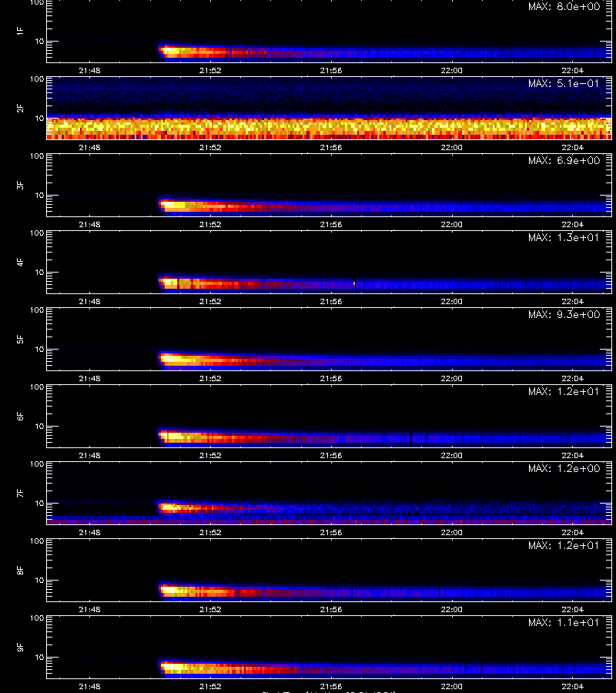Click the 10 y-axis label of 9F panel
This screenshot has height=693, width=616.
point(39,658)
